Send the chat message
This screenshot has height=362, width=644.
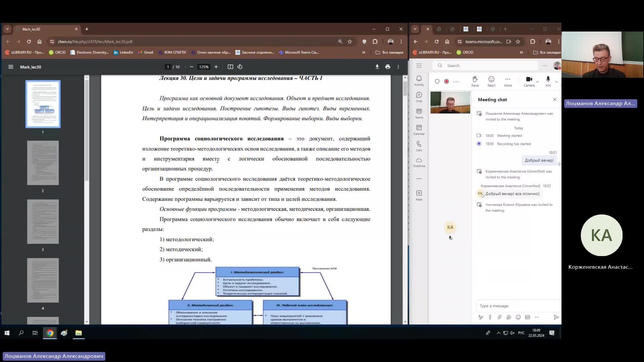(556, 317)
